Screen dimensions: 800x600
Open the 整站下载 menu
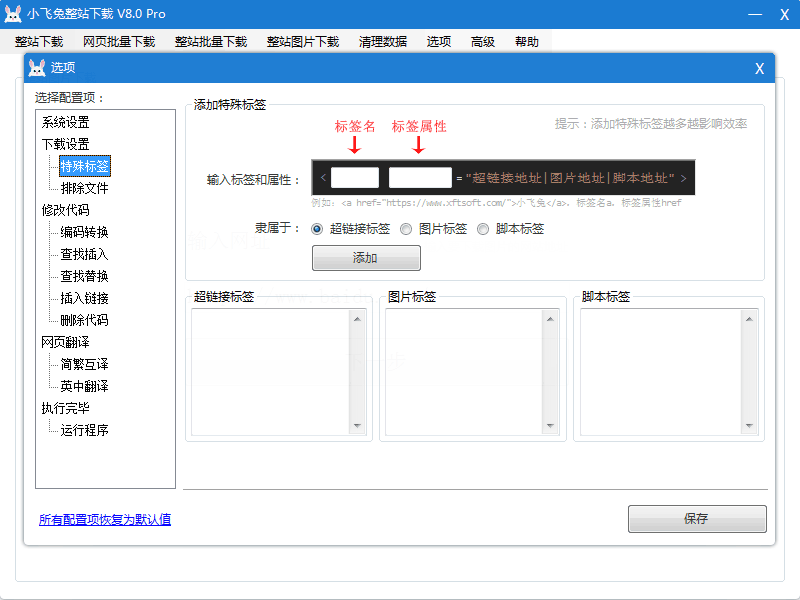[x=39, y=41]
